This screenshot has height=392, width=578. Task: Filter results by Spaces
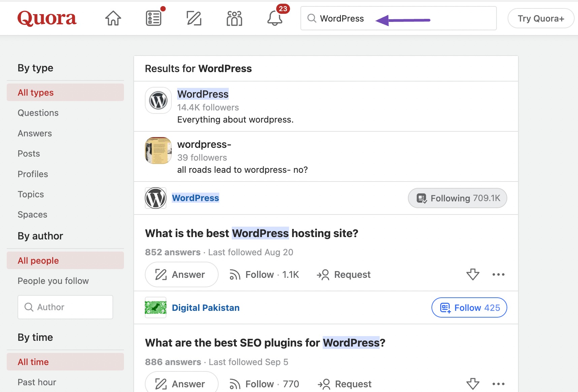(32, 215)
